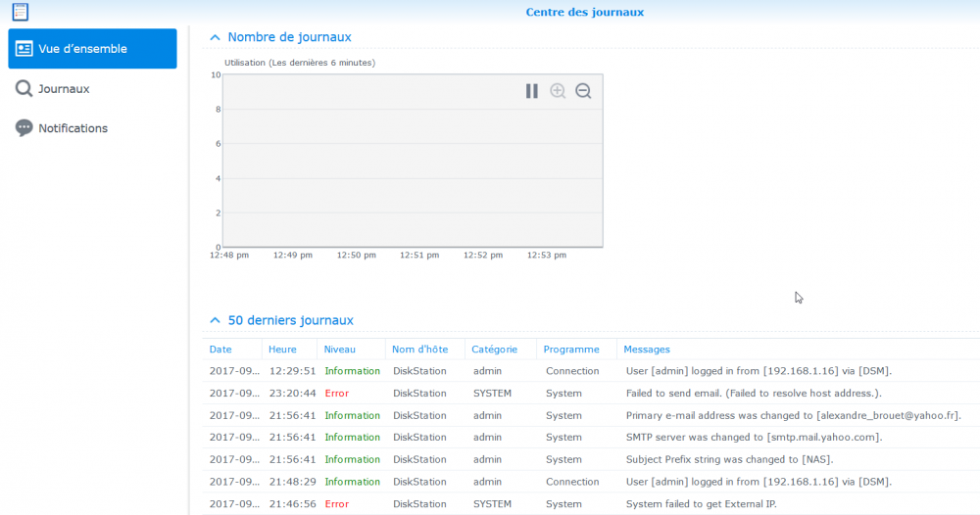Click the Notifications speech bubble icon
This screenshot has height=515, width=980.
pos(24,128)
